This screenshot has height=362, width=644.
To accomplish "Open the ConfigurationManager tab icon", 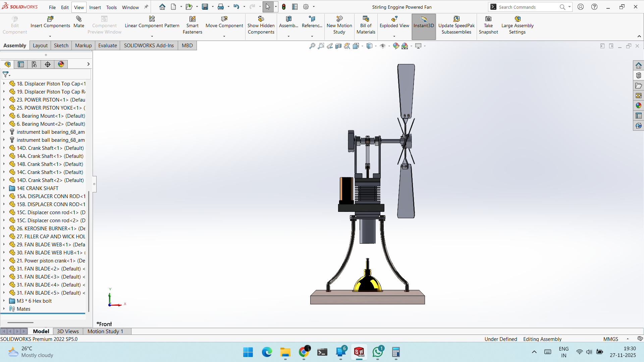I will (x=34, y=64).
